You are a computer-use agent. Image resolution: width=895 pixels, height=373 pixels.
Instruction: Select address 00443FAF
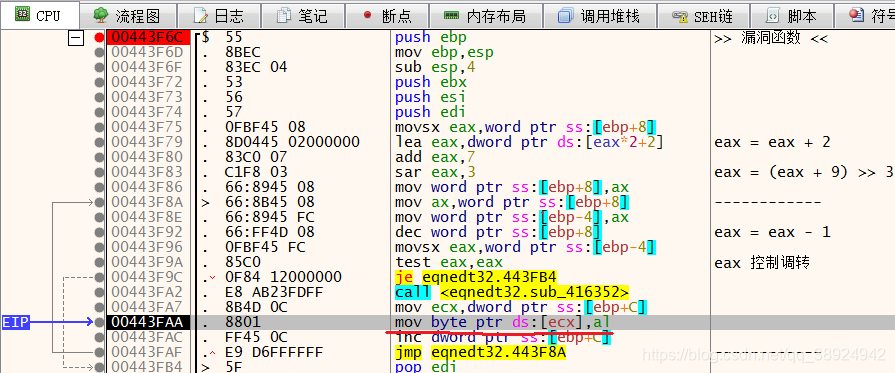pyautogui.click(x=148, y=352)
